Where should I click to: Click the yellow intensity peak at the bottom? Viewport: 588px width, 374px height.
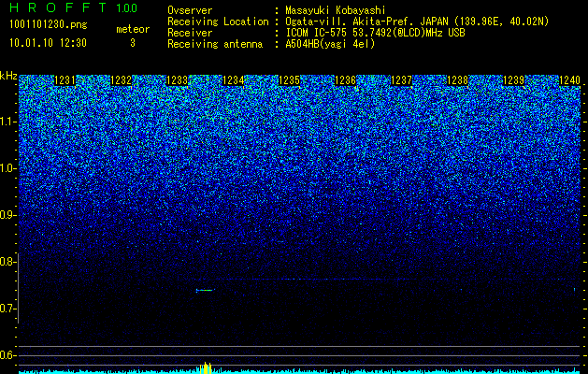point(206,368)
